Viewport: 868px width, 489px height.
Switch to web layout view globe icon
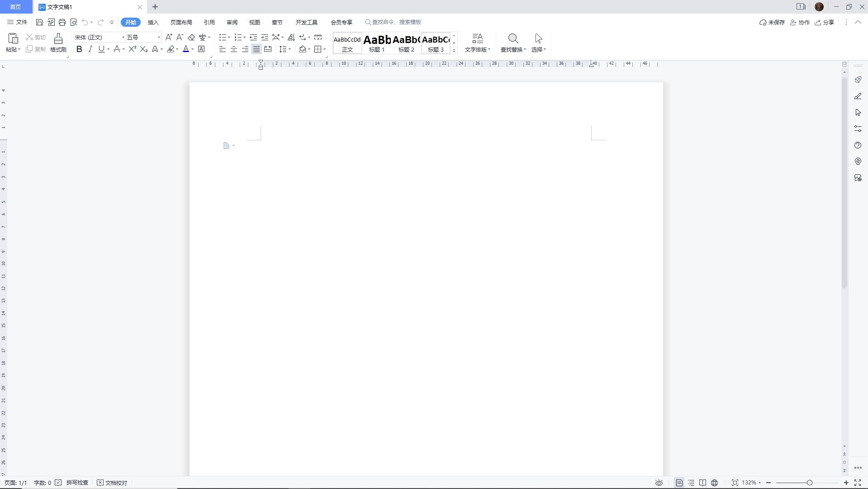715,483
